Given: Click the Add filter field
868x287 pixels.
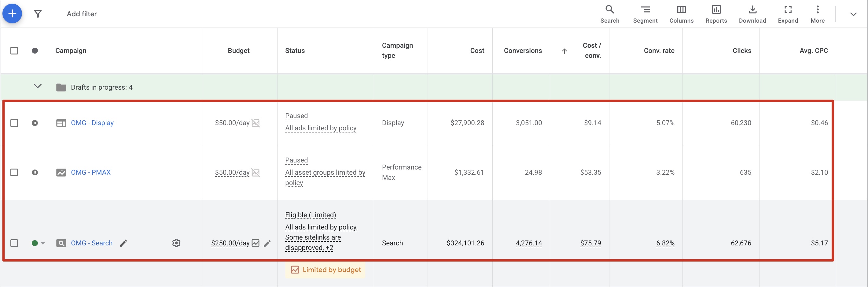Looking at the screenshot, I should [x=82, y=14].
